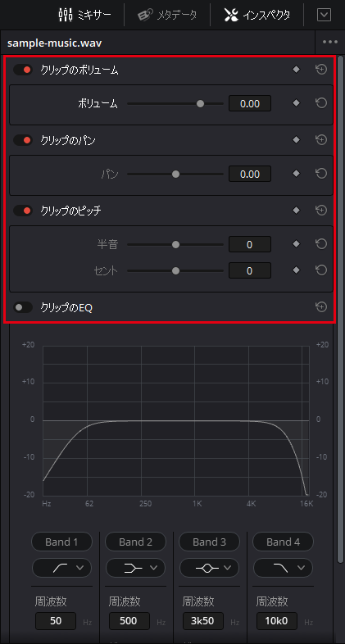
Task: Click the ボリューム slider handle
Action: pyautogui.click(x=200, y=103)
